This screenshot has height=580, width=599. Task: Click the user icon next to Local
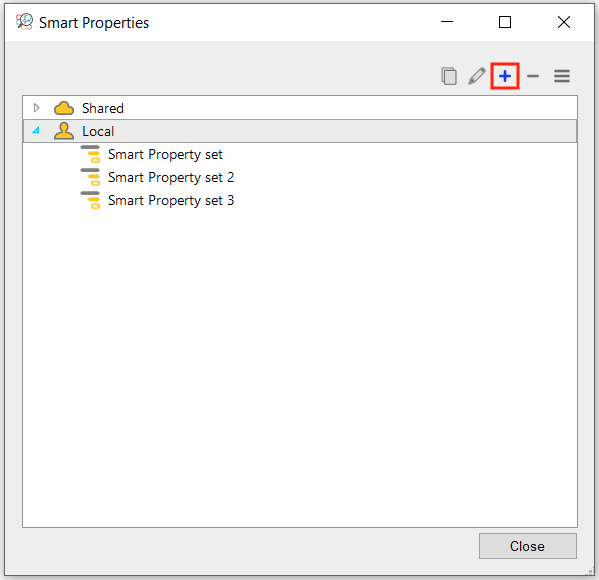tap(64, 131)
